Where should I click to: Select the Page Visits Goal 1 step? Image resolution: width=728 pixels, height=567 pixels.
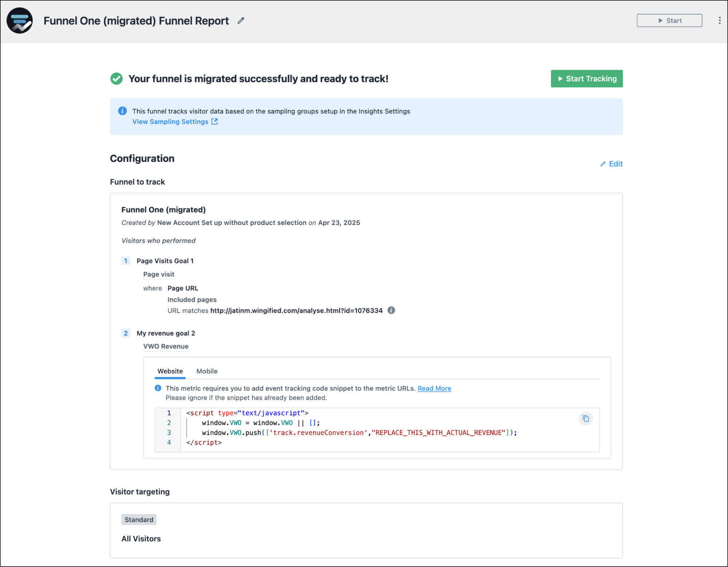tap(165, 261)
